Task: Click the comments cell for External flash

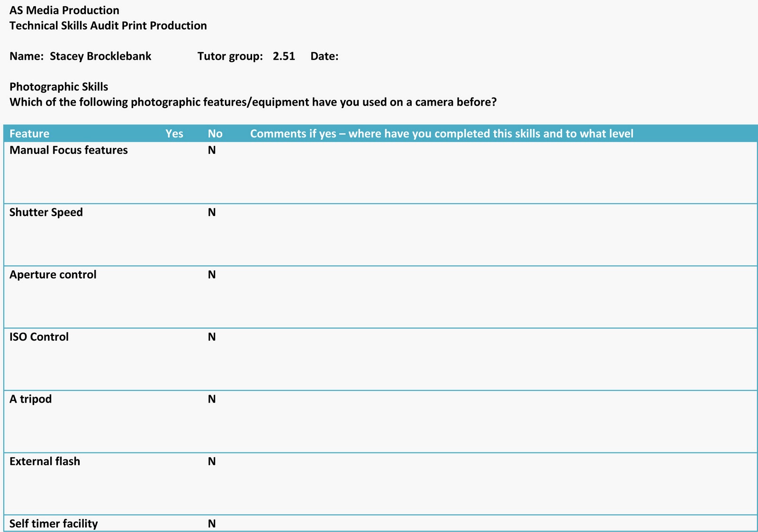Action: 501,484
